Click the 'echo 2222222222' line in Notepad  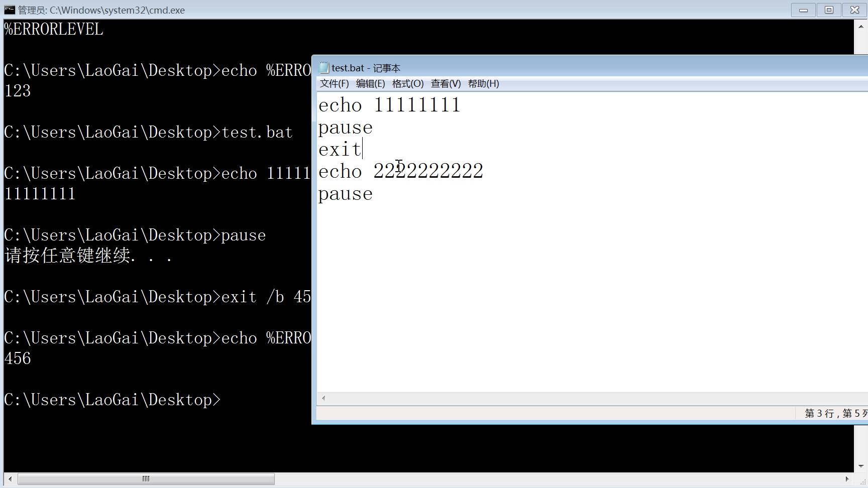click(401, 171)
